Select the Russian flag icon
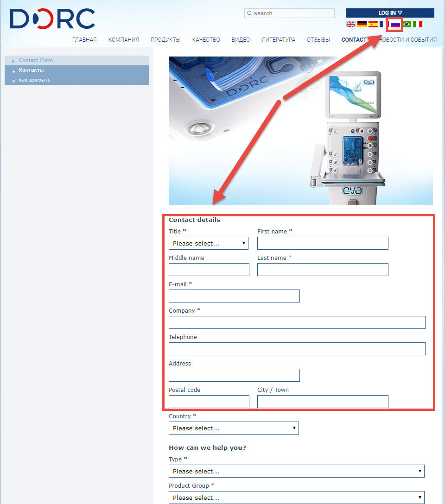Viewport: 445px width, 504px height. 395,25
